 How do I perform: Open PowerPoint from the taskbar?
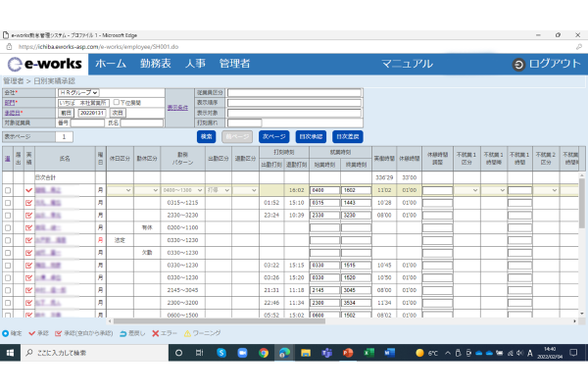(x=348, y=353)
